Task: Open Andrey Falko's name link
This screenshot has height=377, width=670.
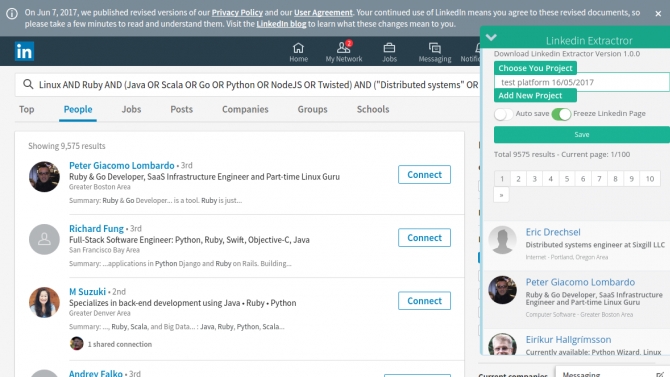Action: 96,373
